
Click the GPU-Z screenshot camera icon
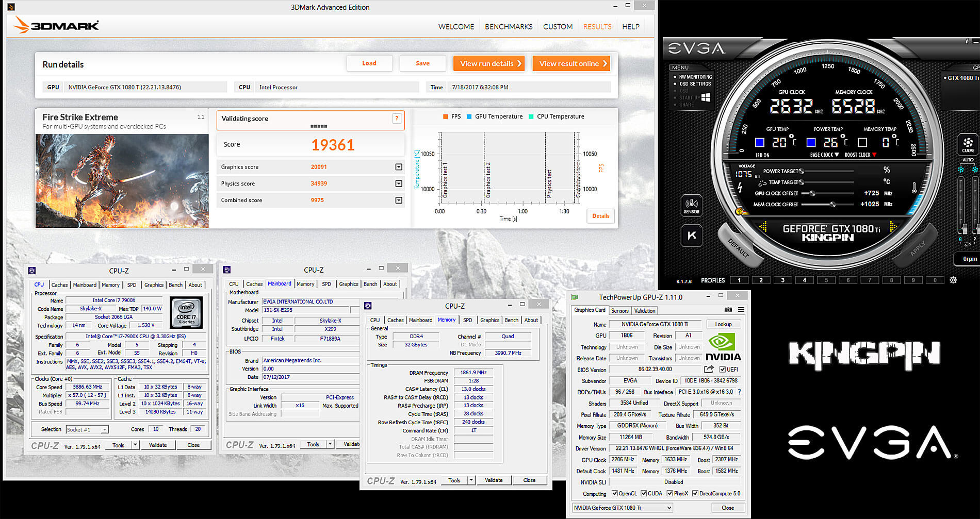pyautogui.click(x=728, y=310)
